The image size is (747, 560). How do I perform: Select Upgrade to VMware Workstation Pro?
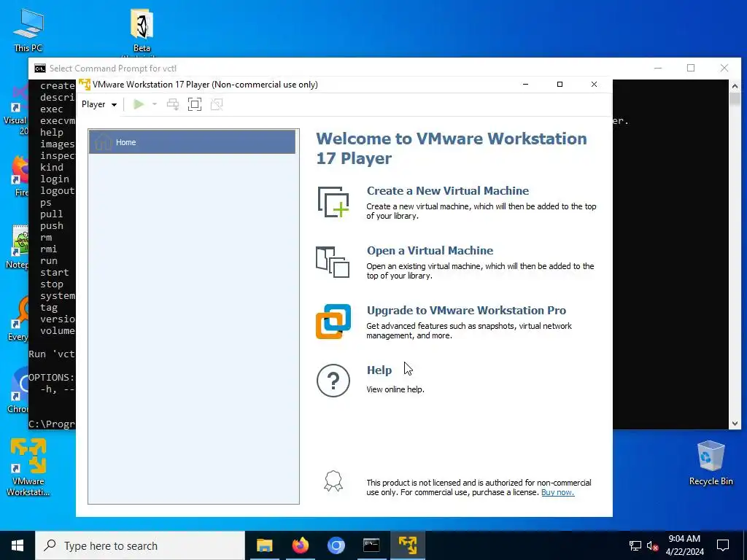(466, 311)
